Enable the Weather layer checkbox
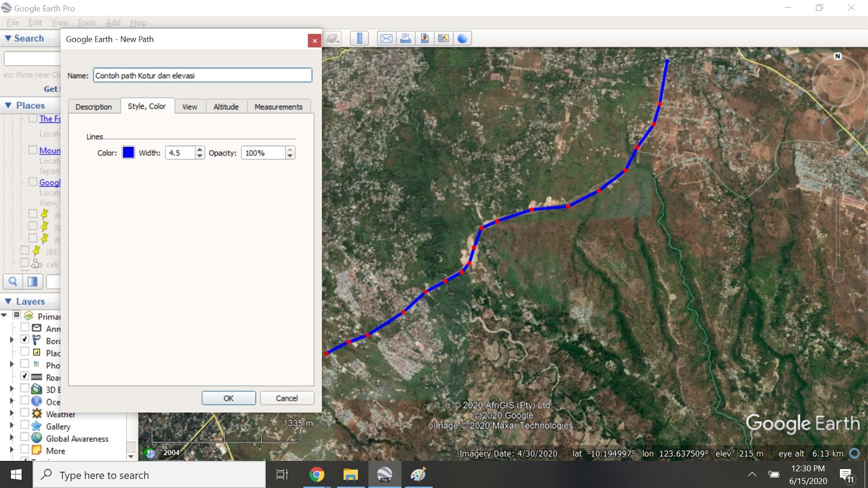 [25, 412]
